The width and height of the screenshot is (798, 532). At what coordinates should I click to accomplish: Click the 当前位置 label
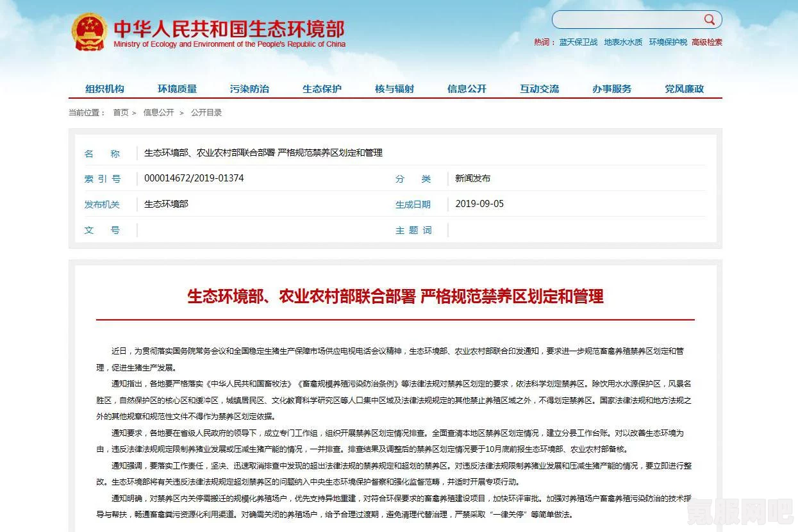point(87,113)
